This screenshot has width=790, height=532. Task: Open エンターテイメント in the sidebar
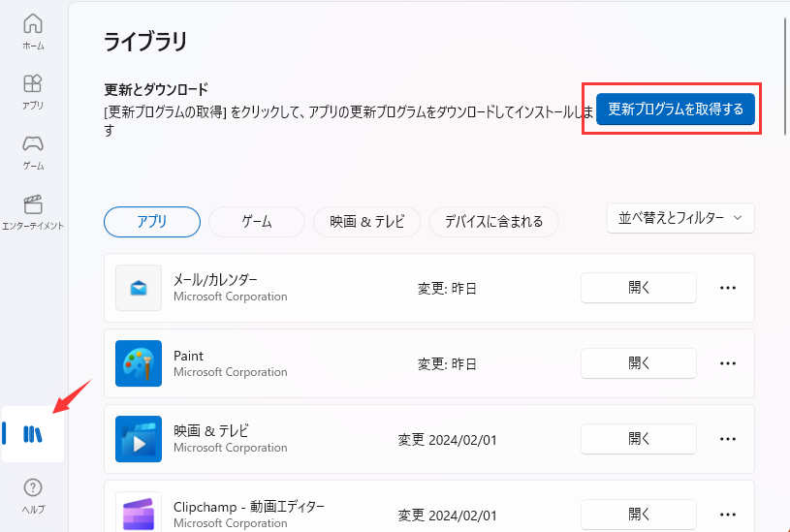[x=33, y=212]
